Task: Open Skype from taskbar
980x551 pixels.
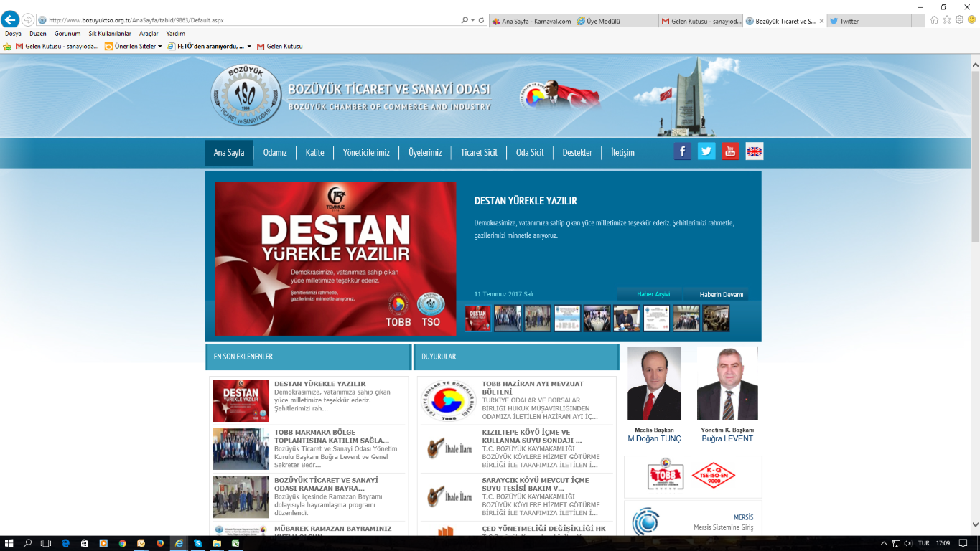Action: [x=197, y=543]
